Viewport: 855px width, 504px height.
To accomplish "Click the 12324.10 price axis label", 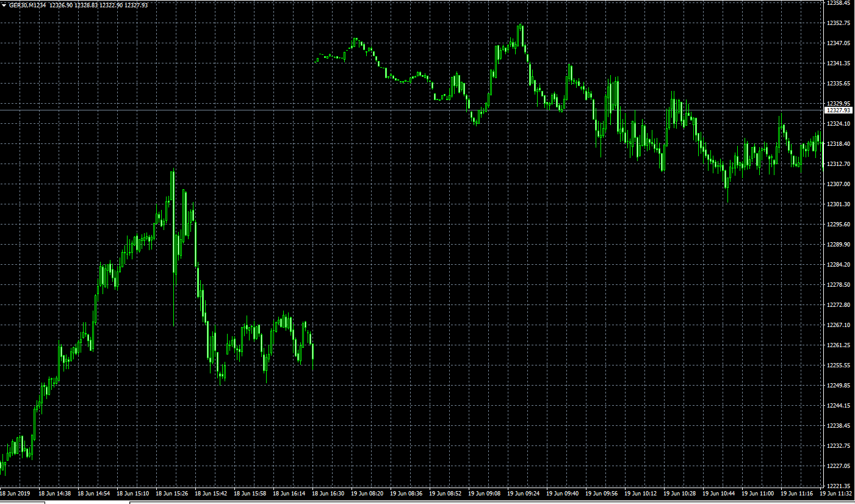I will point(839,124).
